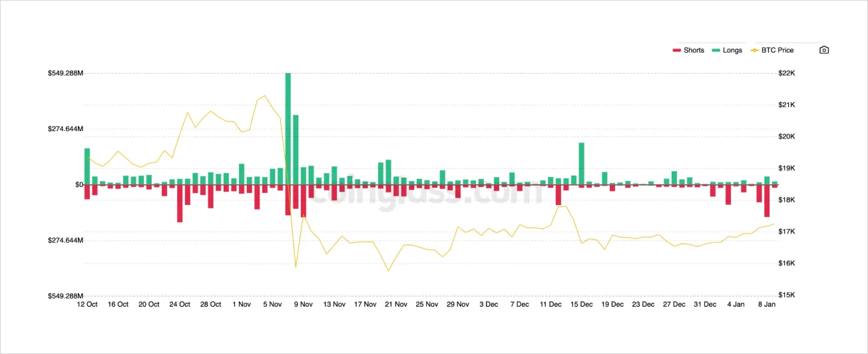Click the 9 Nov date label
Screen dimensions: 868x354
coord(304,305)
